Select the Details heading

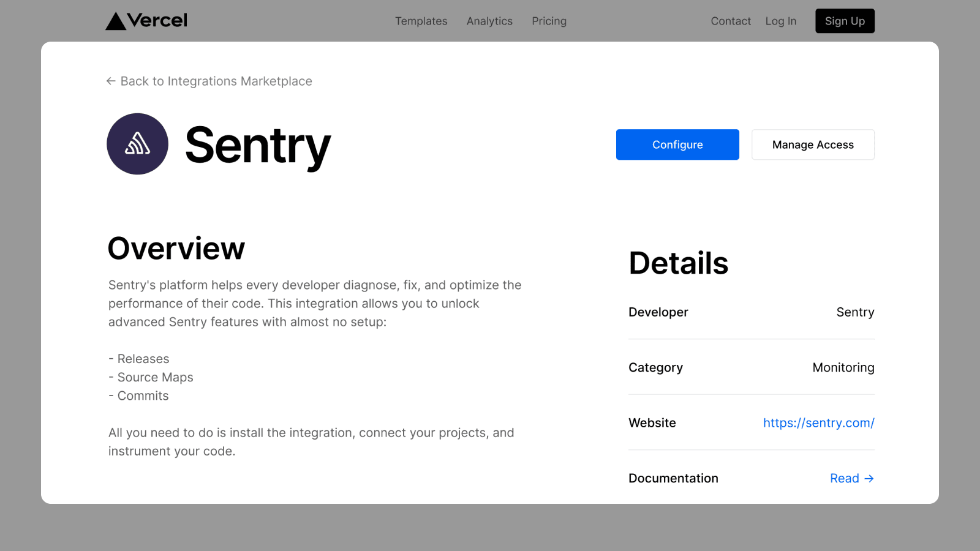[678, 263]
